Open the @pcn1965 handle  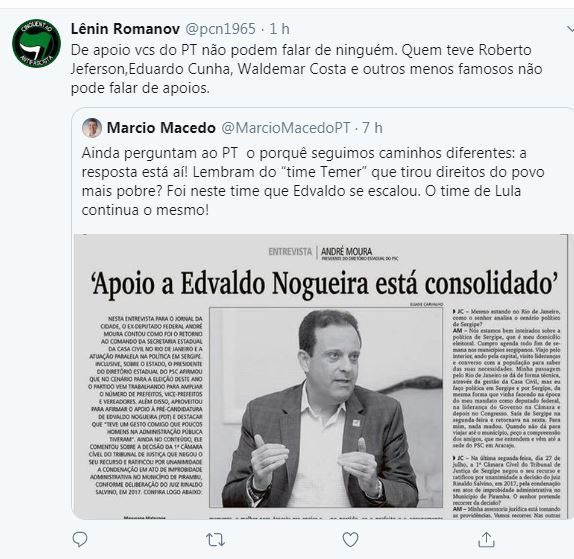point(220,29)
